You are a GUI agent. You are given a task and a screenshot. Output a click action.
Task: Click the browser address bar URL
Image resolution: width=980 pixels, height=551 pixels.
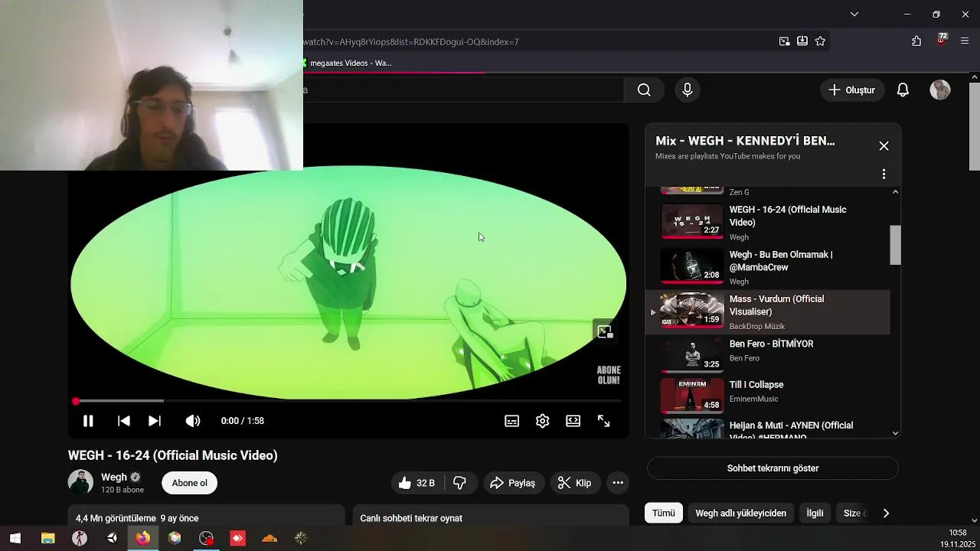click(411, 41)
